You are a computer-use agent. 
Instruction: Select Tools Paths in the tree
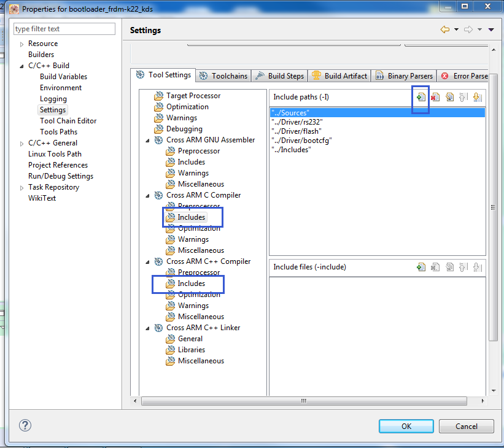click(58, 132)
